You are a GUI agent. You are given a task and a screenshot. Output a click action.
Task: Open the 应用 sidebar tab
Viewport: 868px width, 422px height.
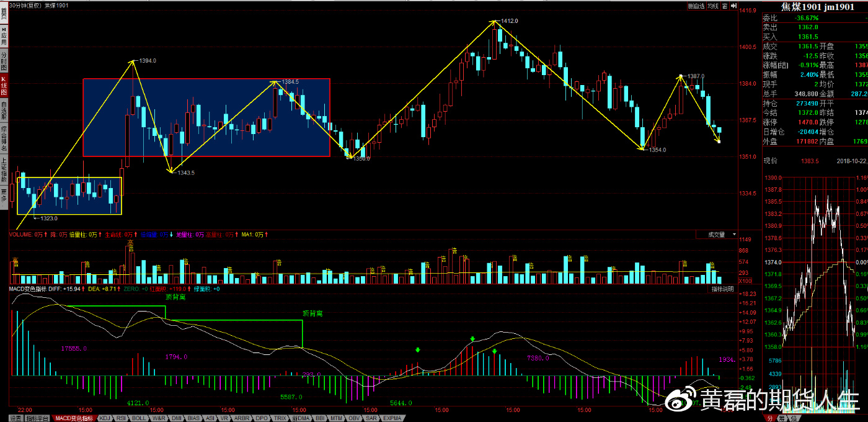4,37
